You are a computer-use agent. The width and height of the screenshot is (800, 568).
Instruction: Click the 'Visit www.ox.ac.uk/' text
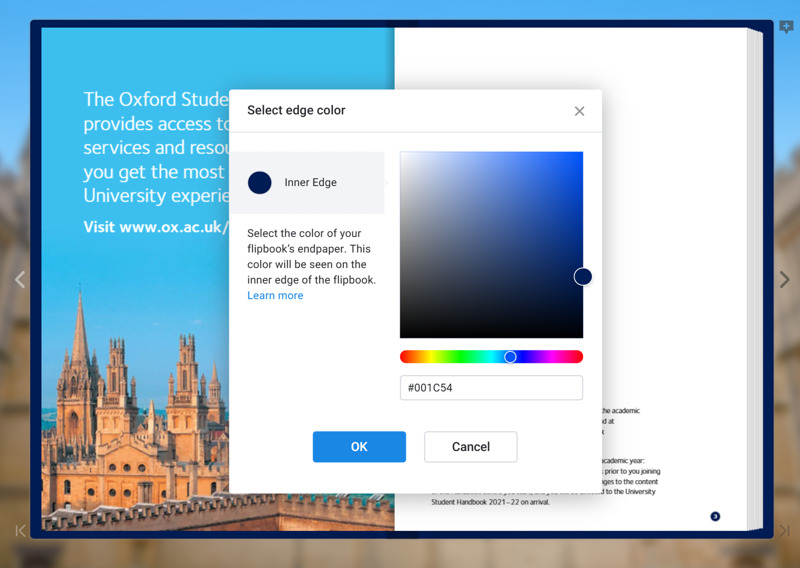[x=156, y=227]
